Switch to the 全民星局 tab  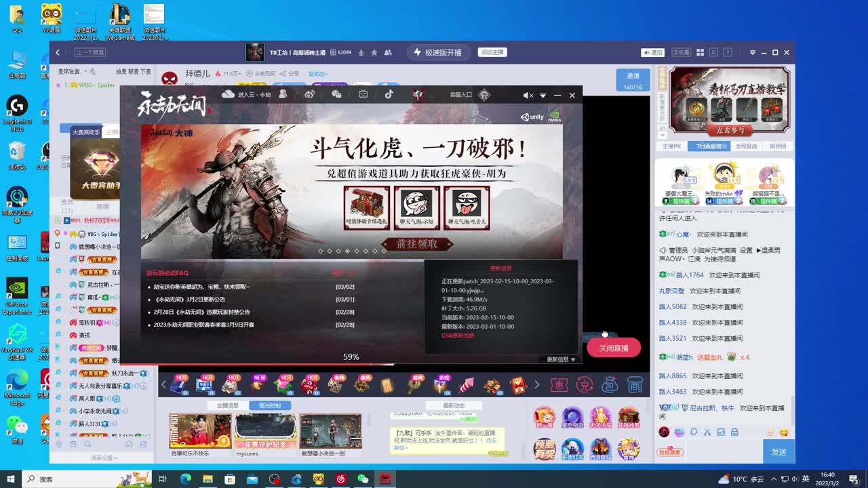746,146
